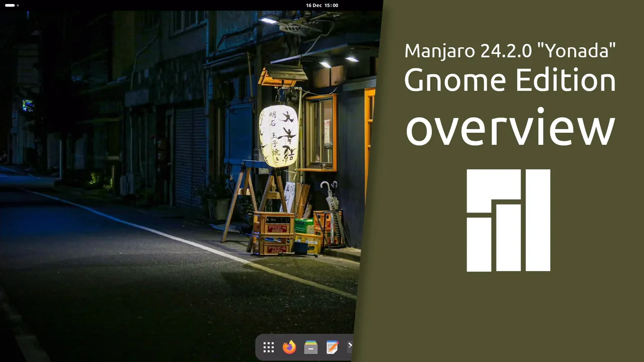Open Activities via the top-left workspace indicator
This screenshot has width=644, height=362.
point(12,5)
